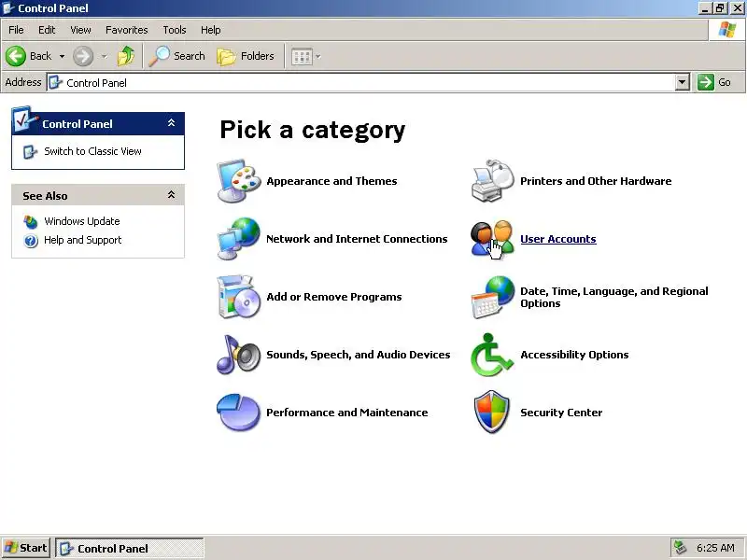Click the 6:25 AM clock in the tray
Screen dimensions: 747x560
coord(715,548)
